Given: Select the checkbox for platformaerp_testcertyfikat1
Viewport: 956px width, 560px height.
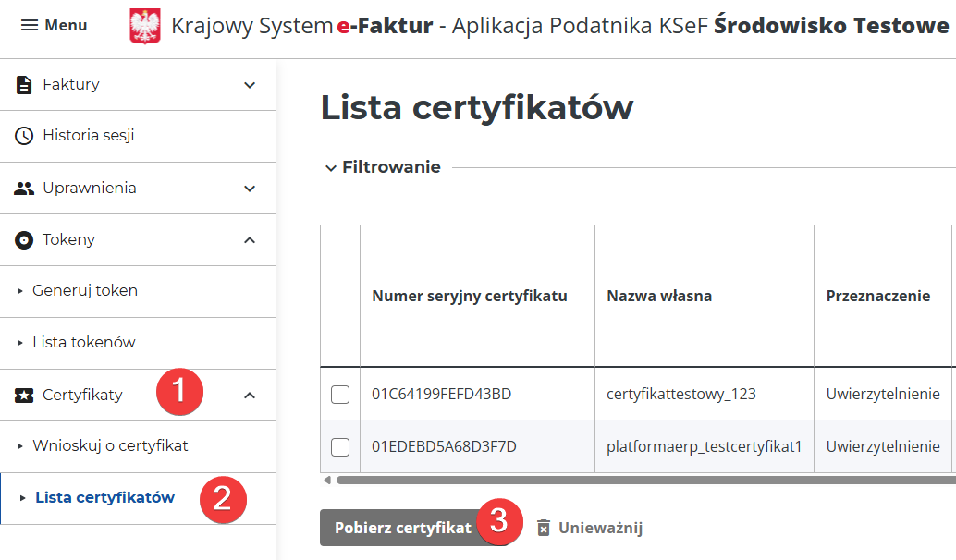Looking at the screenshot, I should tap(339, 447).
